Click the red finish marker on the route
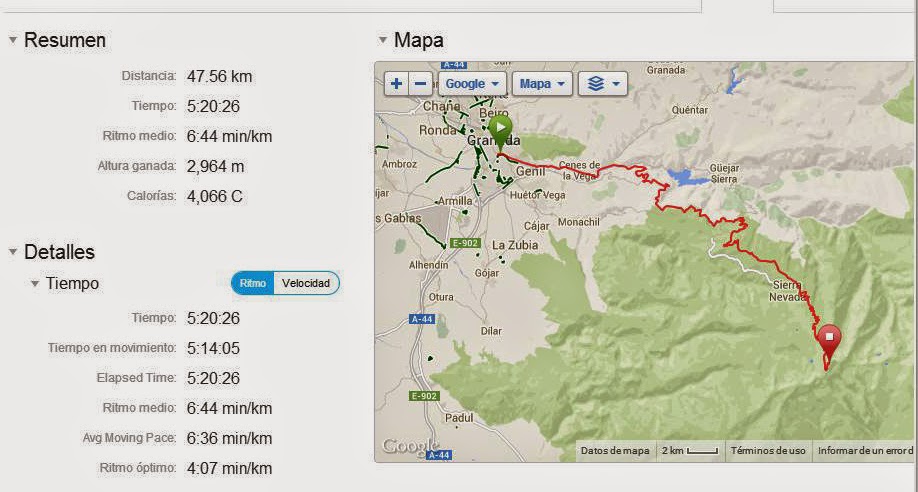This screenshot has height=492, width=918. [829, 341]
